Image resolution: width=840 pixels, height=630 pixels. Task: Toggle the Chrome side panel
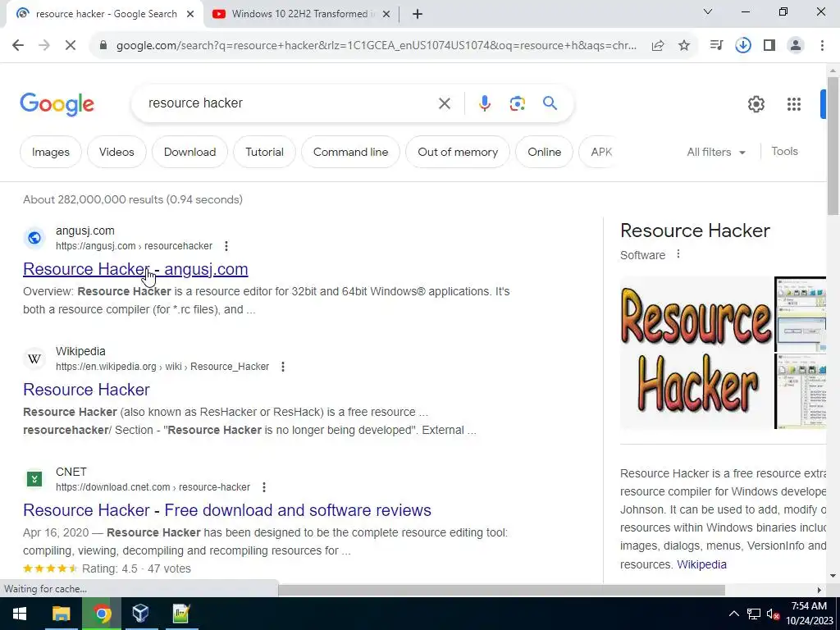point(769,46)
